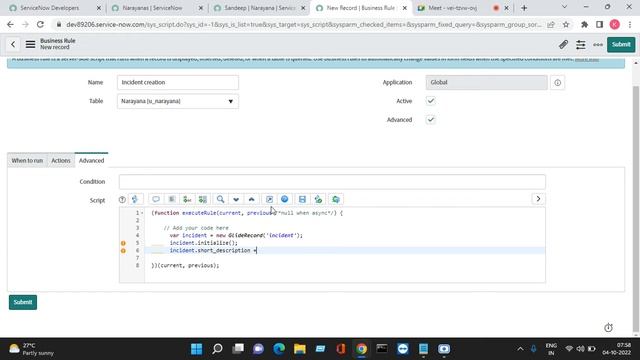
Task: Reload the browser page
Action: 40,24
